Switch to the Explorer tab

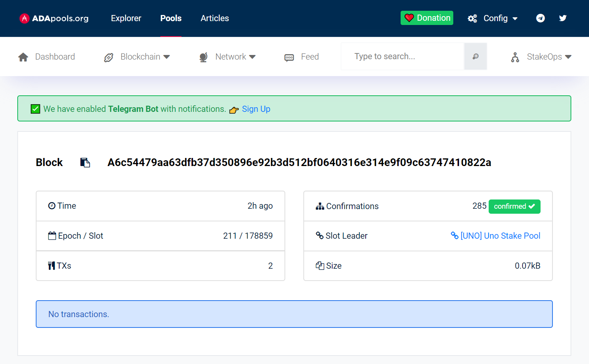[126, 18]
